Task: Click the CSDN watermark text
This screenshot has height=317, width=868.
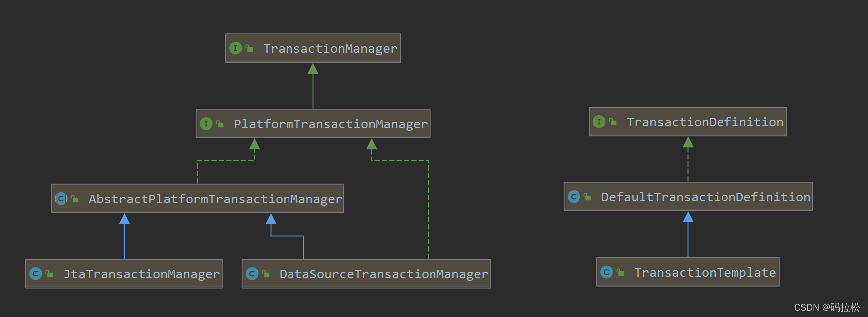Action: tap(826, 307)
